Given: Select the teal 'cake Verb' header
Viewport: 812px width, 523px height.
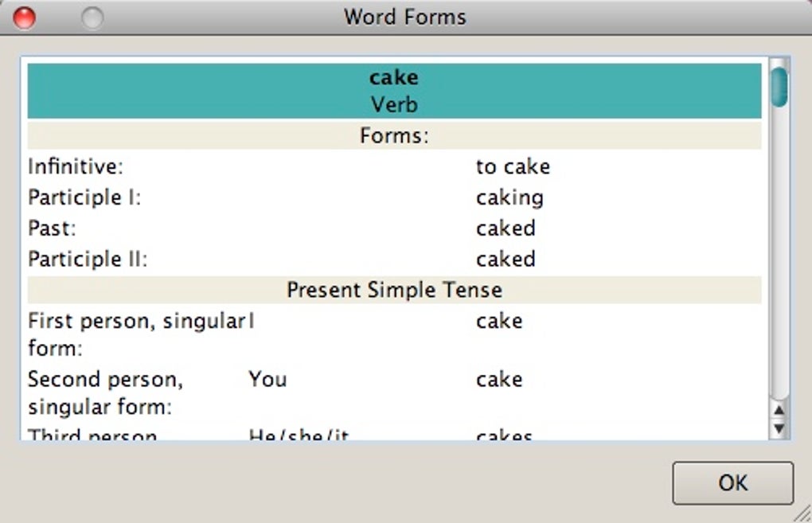Looking at the screenshot, I should pos(394,91).
